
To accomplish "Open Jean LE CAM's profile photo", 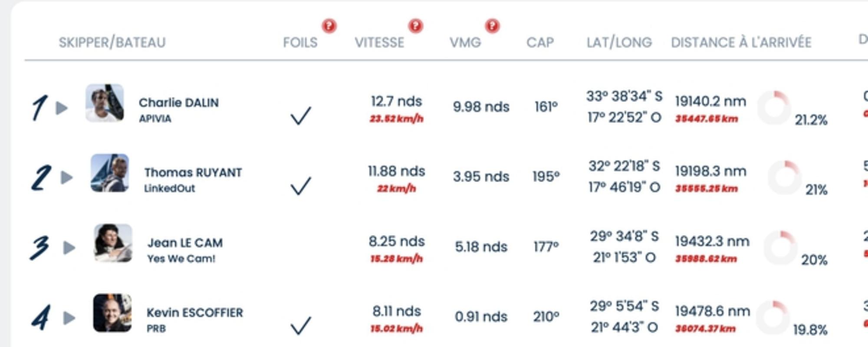I will pos(113,243).
